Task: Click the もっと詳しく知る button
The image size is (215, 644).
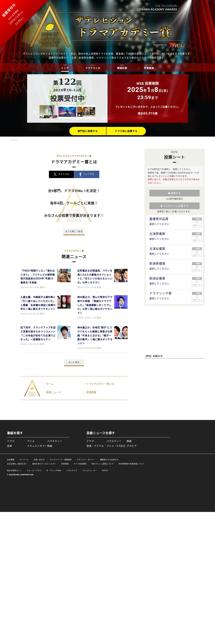Action: (74, 232)
